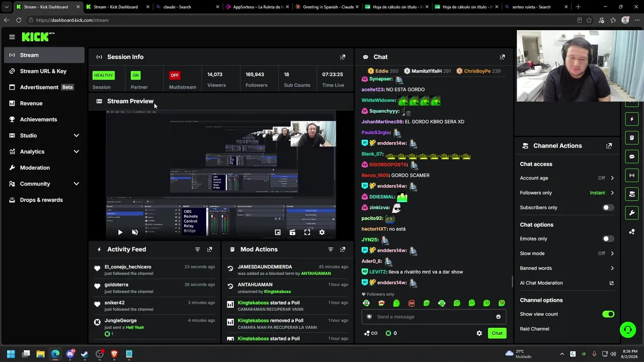The width and height of the screenshot is (644, 362).
Task: Pop out the Channel Actions panel
Action: pos(609,146)
